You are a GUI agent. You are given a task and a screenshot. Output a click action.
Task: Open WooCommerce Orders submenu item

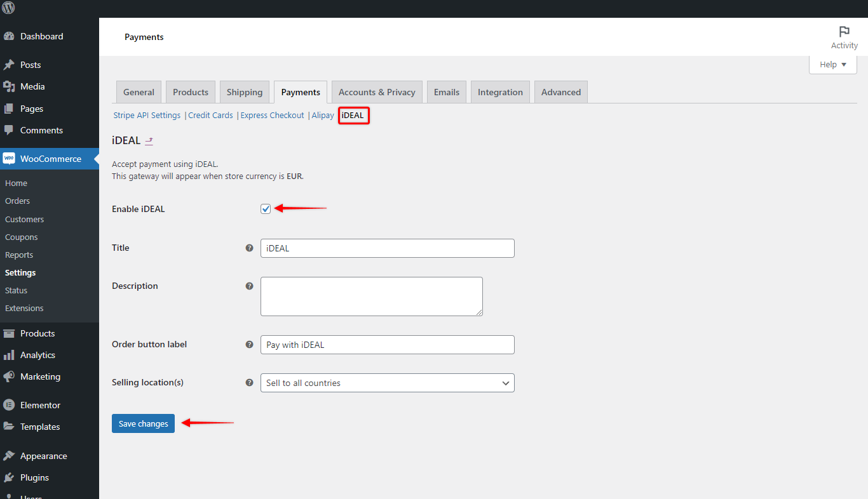click(x=18, y=201)
